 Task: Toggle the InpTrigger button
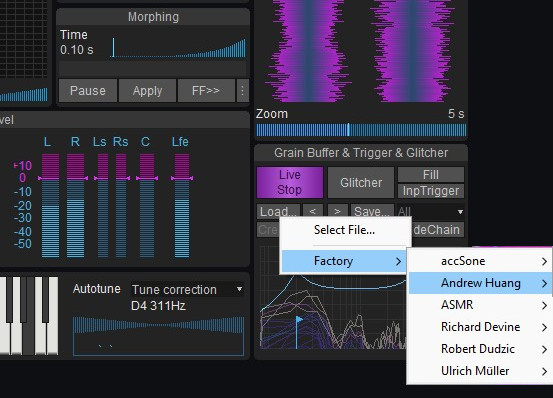tap(431, 191)
